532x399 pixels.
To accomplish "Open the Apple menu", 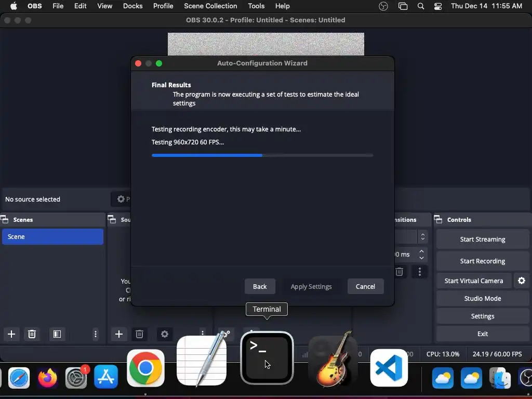I will [14, 6].
